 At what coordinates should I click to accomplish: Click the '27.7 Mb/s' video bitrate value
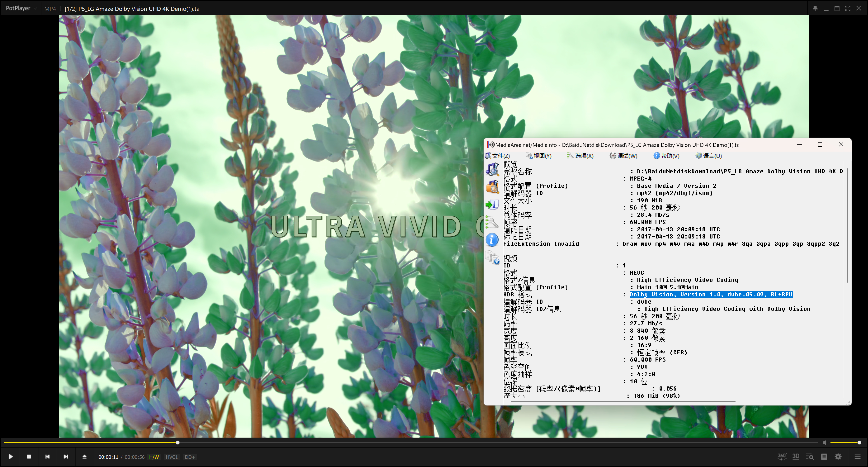tap(646, 323)
